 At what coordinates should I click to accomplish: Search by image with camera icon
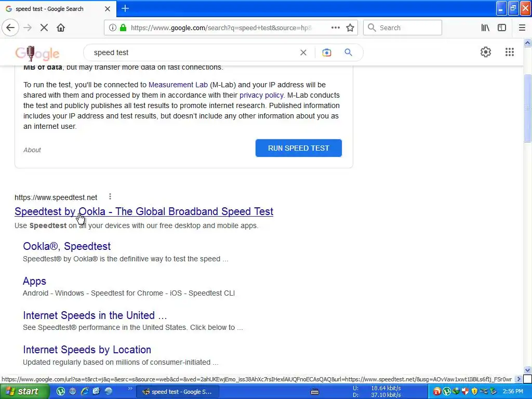click(326, 52)
